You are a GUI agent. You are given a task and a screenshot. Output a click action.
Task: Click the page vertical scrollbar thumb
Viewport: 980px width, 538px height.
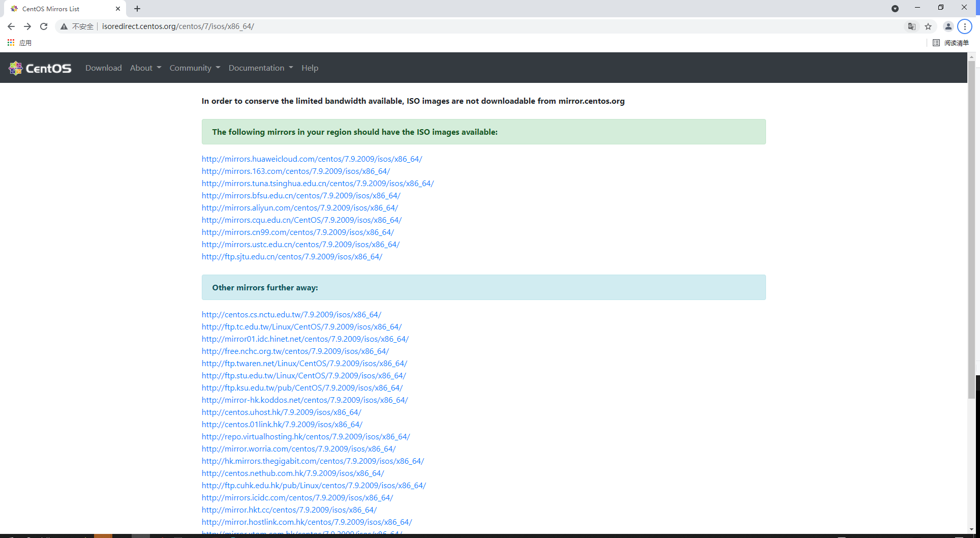[x=971, y=229]
